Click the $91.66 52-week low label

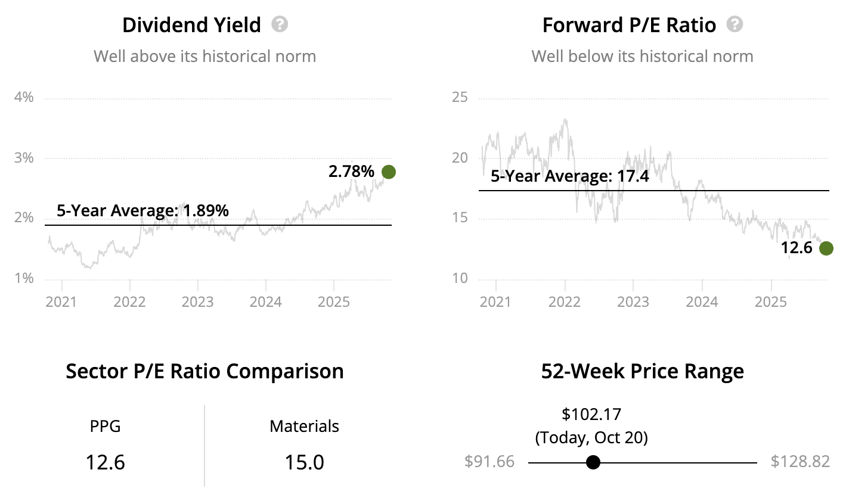489,462
